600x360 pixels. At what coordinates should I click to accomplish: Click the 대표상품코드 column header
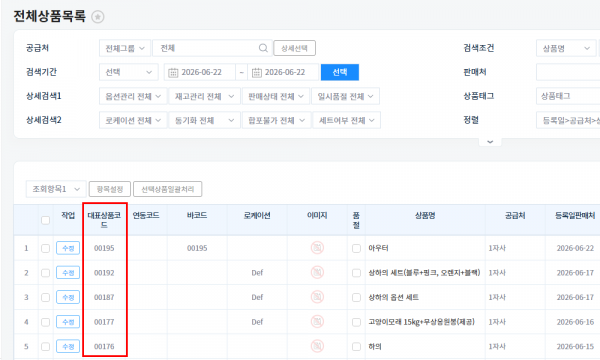click(104, 220)
